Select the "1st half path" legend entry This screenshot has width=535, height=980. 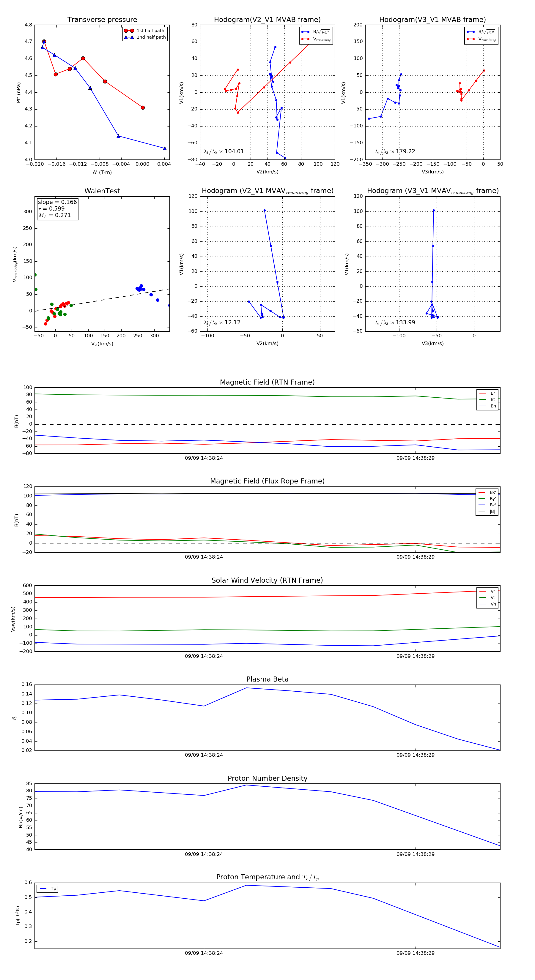(x=145, y=31)
